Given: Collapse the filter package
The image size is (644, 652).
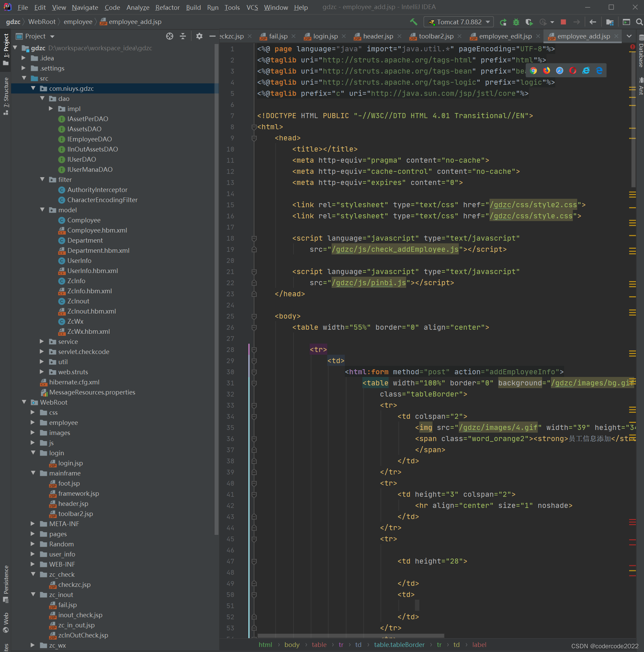Looking at the screenshot, I should coord(42,180).
